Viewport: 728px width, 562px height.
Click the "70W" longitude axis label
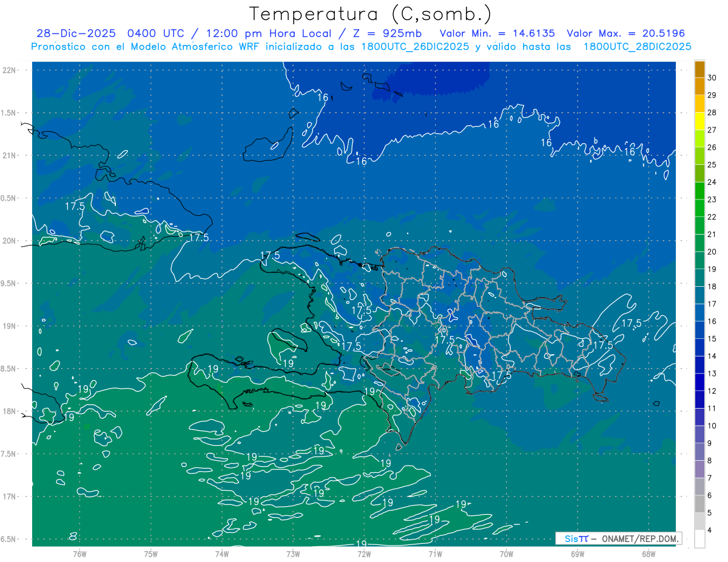pyautogui.click(x=507, y=554)
